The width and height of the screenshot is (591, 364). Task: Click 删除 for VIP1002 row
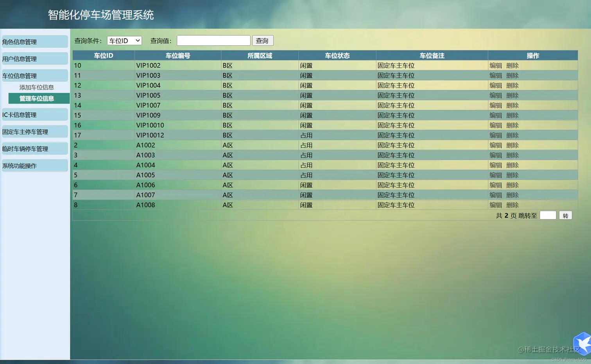[x=512, y=66]
